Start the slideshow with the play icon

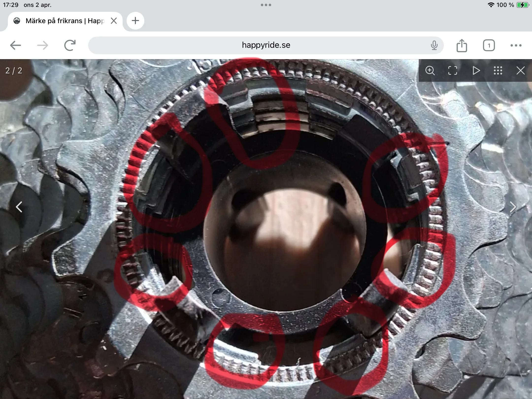(x=476, y=71)
